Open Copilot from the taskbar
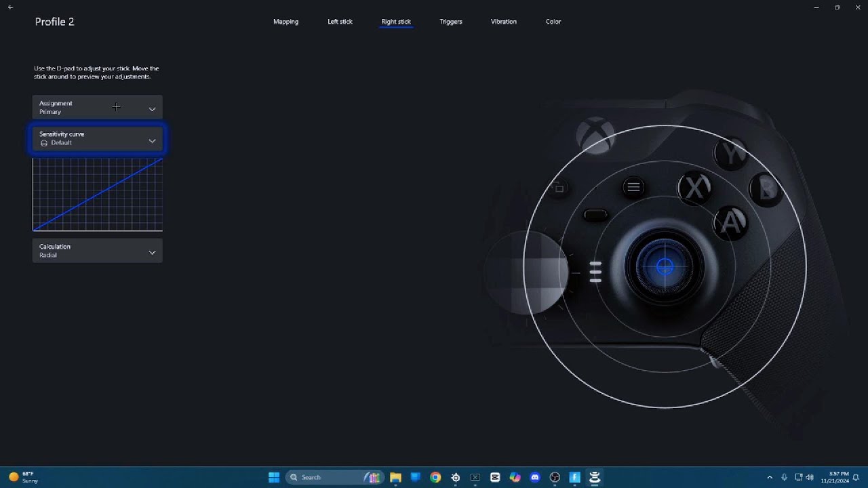The width and height of the screenshot is (868, 488). coord(515,477)
